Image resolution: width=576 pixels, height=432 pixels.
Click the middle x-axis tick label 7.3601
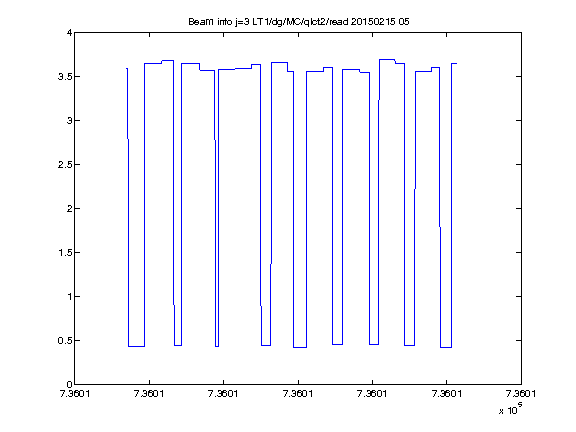[298, 394]
